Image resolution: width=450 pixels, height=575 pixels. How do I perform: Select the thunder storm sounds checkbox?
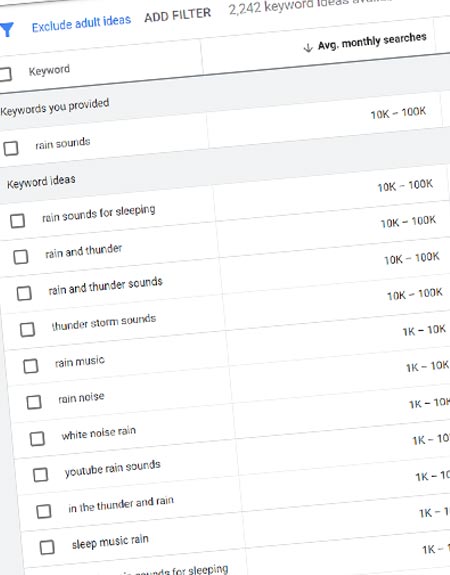click(27, 329)
